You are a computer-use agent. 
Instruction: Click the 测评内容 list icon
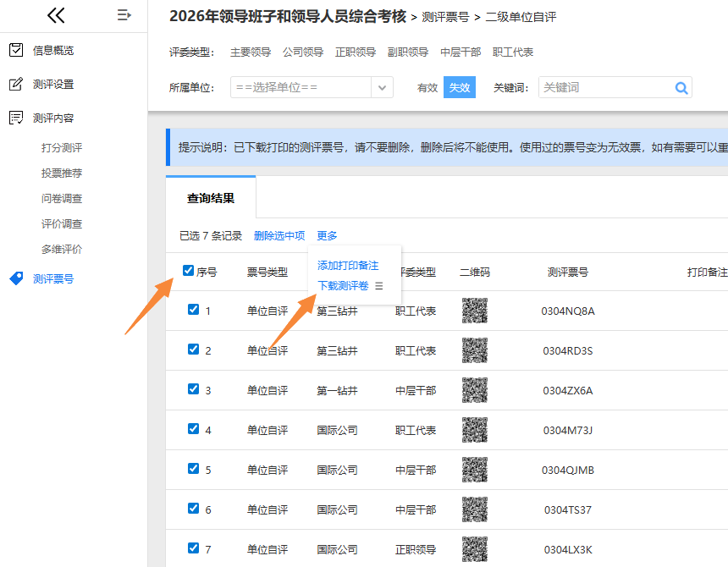pos(16,118)
